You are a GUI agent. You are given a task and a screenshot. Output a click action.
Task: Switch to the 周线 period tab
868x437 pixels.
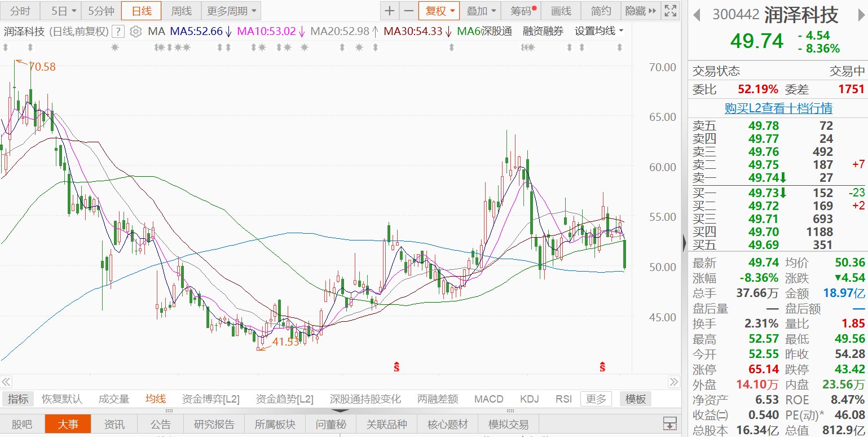tap(181, 11)
